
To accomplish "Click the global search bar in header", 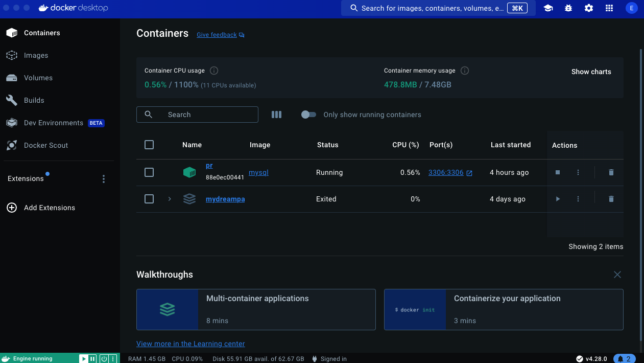I will pyautogui.click(x=438, y=8).
